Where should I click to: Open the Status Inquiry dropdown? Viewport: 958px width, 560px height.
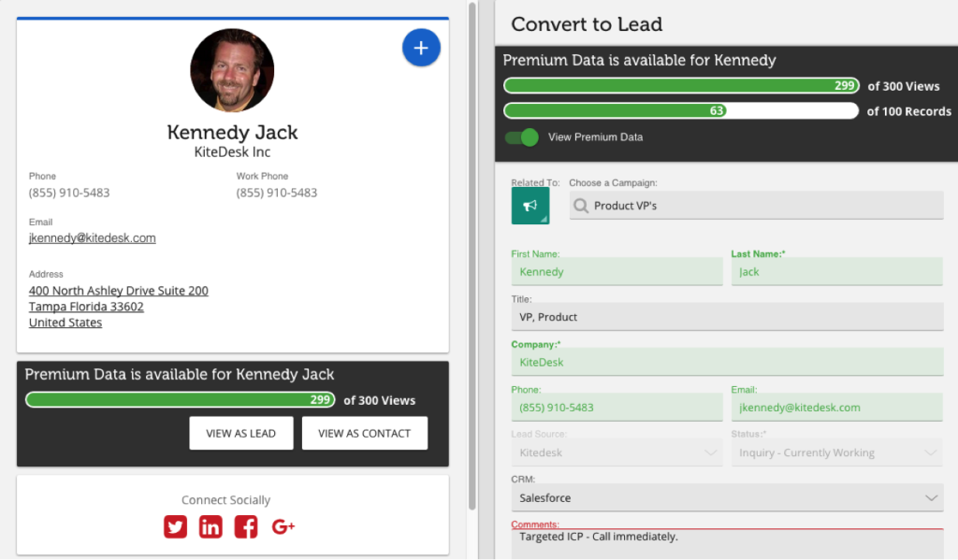pos(835,452)
